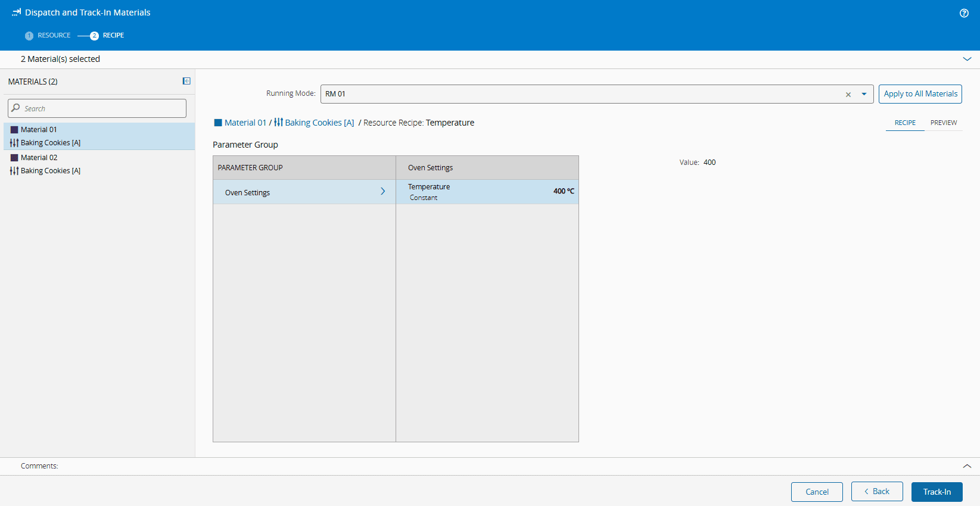
Task: Go Back to previous step
Action: pos(877,492)
